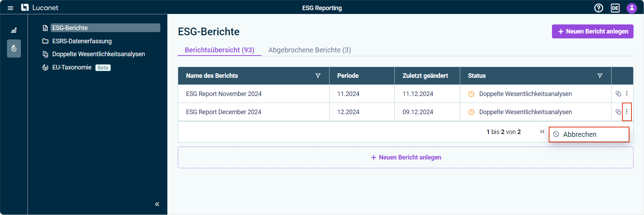Viewport: 644px width, 215px height.
Task: Open ESRS-Datenerfassung in the sidebar
Action: coord(82,41)
